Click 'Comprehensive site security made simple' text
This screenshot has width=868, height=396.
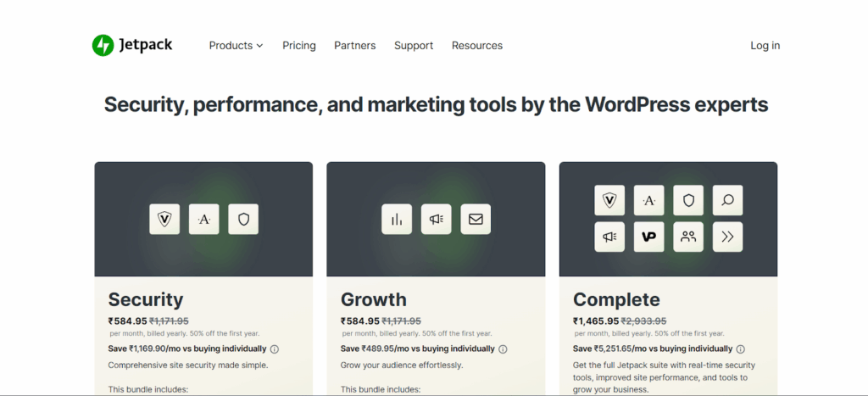pos(188,365)
